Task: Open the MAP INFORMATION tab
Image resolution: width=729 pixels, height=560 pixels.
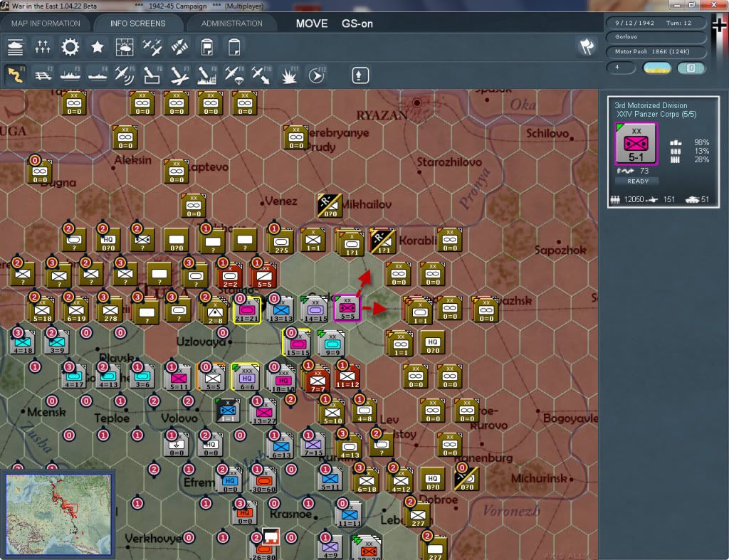Action: tap(46, 23)
